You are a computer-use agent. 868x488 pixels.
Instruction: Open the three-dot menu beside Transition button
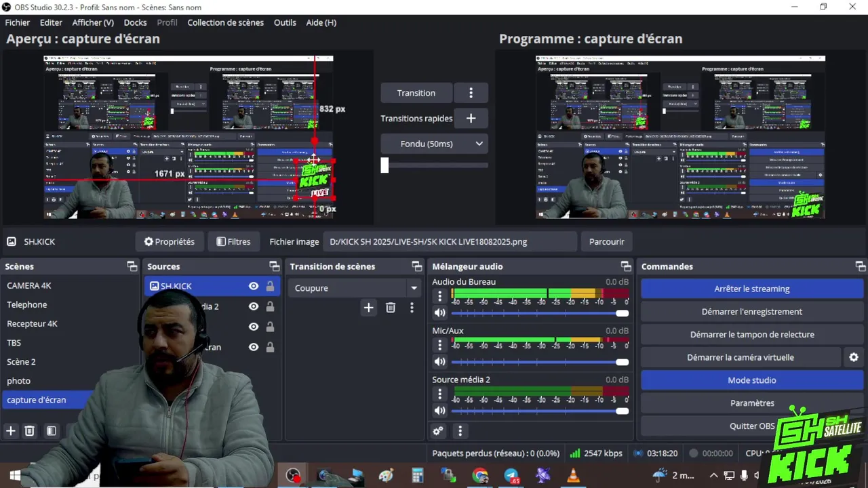click(471, 93)
